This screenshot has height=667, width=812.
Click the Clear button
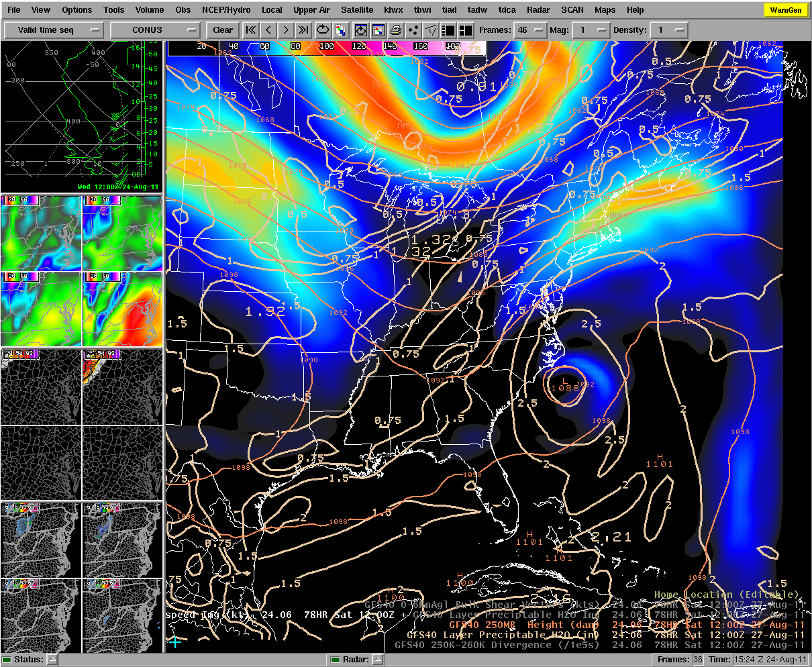pos(223,30)
